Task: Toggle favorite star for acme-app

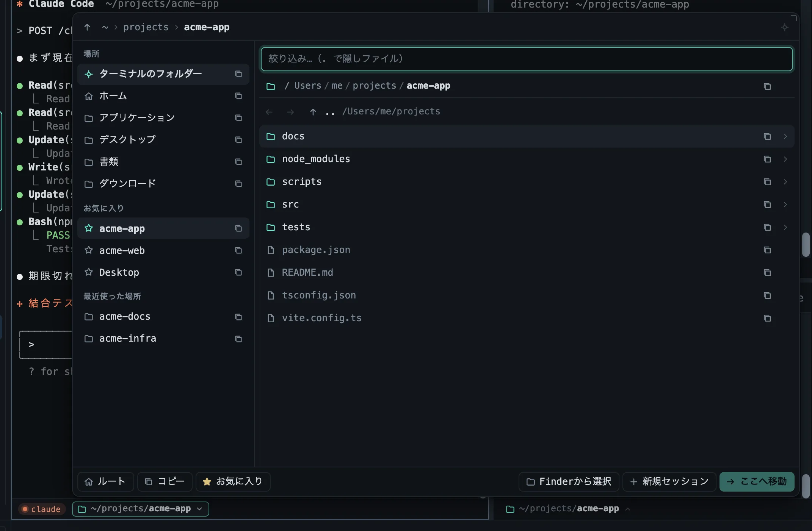Action: click(89, 228)
